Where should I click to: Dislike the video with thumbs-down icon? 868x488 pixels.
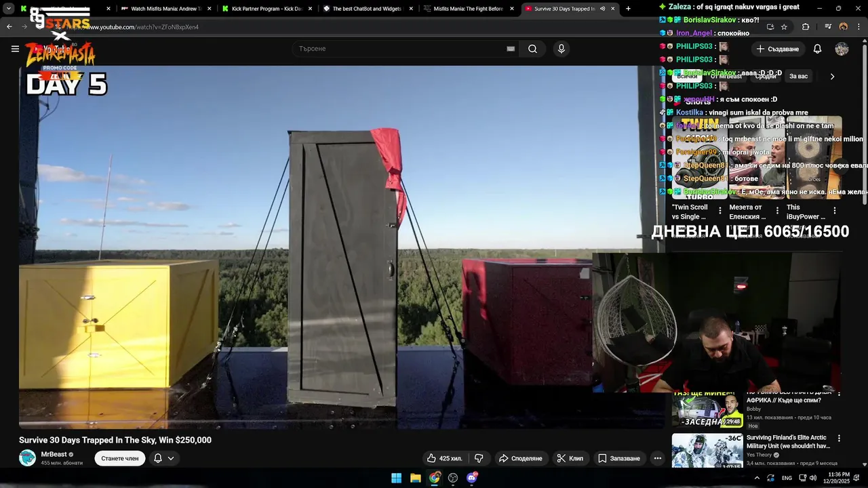(479, 458)
